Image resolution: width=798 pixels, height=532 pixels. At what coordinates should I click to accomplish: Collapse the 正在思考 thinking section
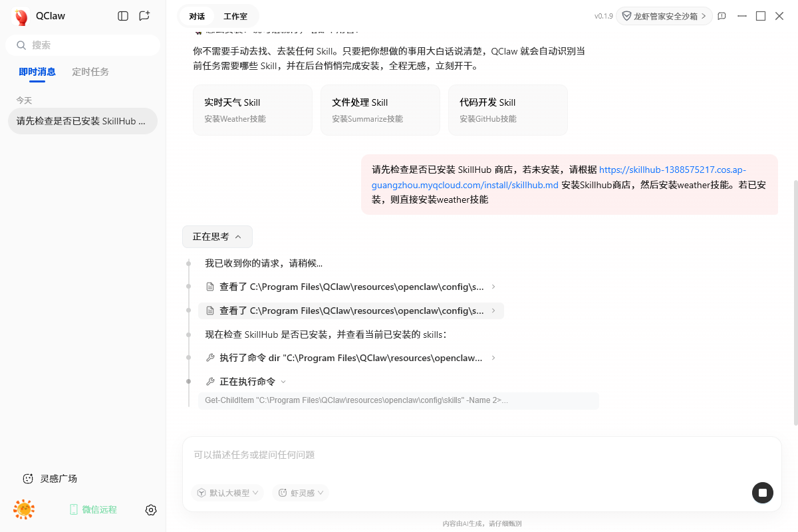click(x=217, y=237)
